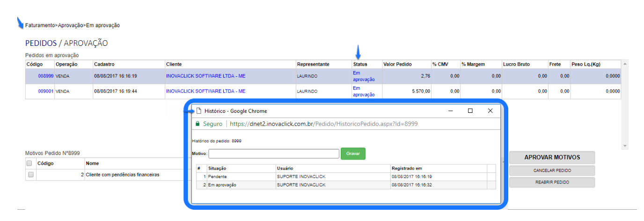Open order code 009001 link
The image size is (644, 221).
point(46,91)
